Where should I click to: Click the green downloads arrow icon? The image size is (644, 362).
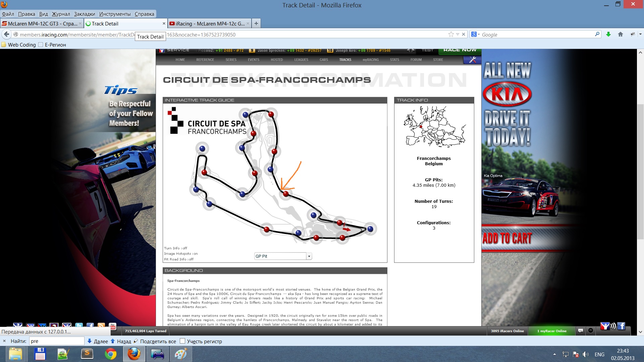tap(608, 35)
